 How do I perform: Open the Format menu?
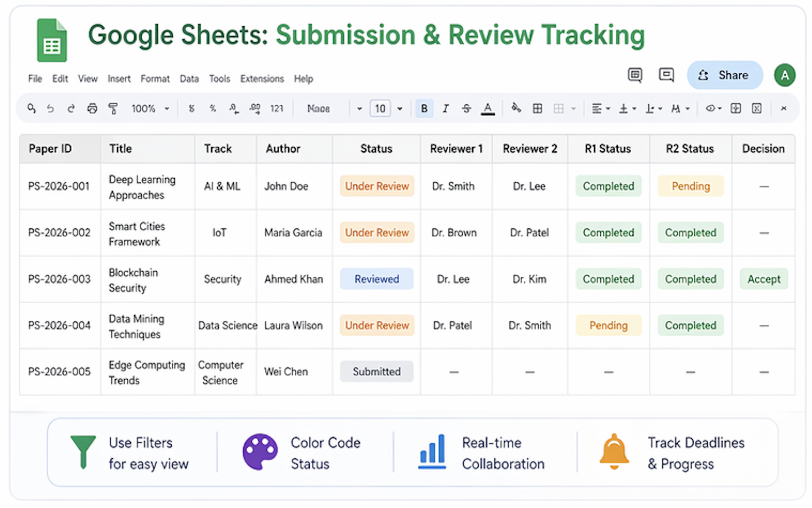coord(155,79)
